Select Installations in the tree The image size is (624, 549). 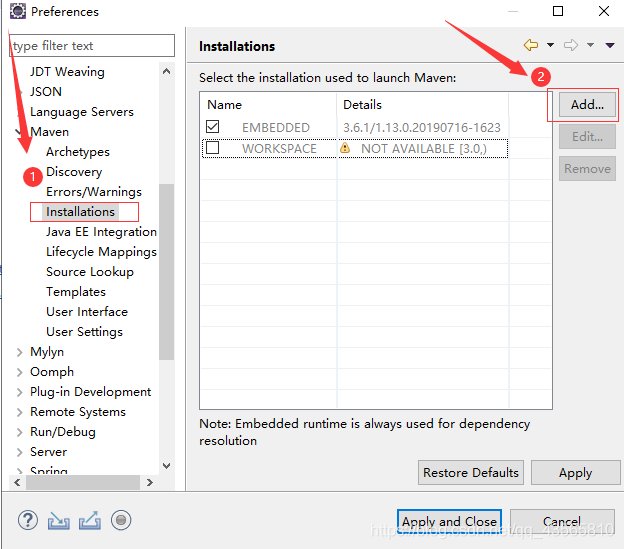[80, 212]
